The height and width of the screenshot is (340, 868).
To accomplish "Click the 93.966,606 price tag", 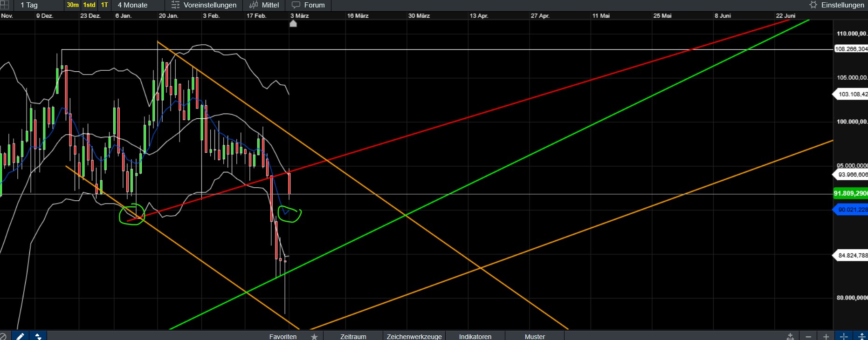I will (850, 175).
